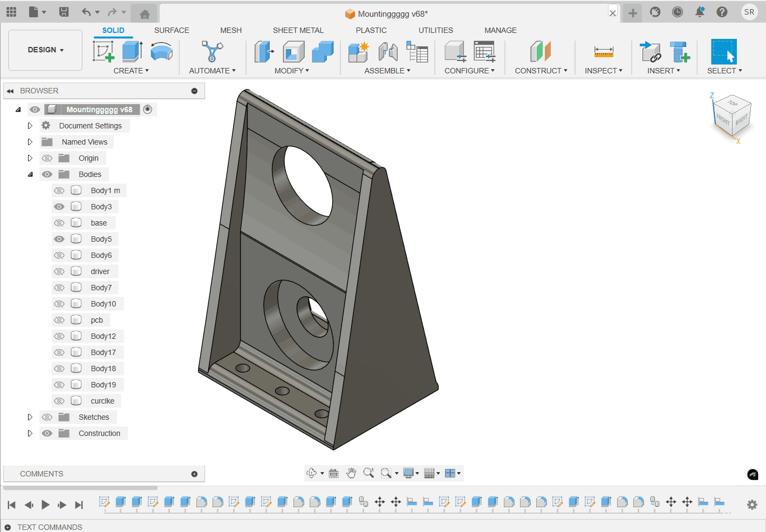Viewport: 766px width, 532px height.
Task: Open the CONSTRUCT dropdown menu
Action: (541, 71)
